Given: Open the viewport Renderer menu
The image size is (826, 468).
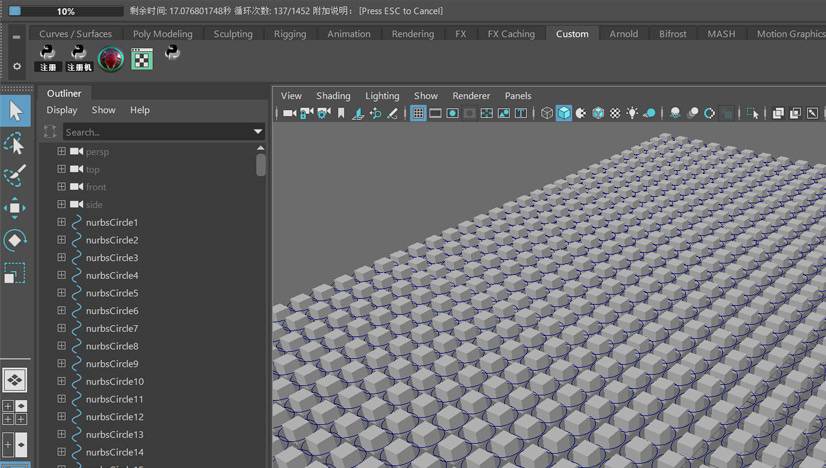Looking at the screenshot, I should coord(471,96).
